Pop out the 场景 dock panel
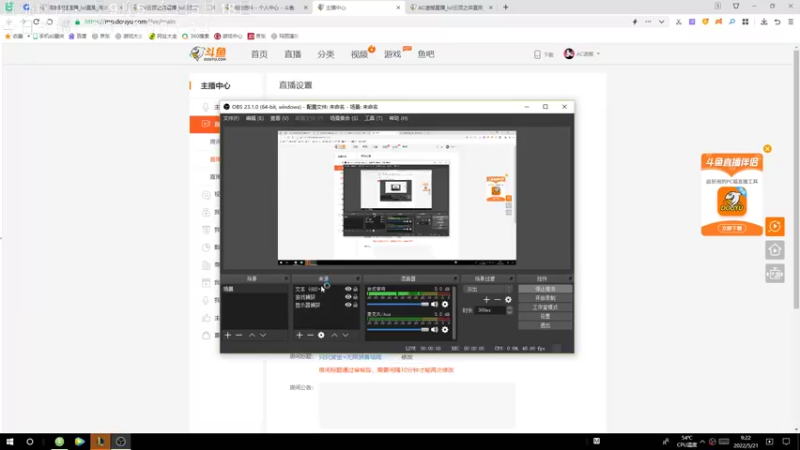Viewport: 800px width, 450px height. coord(286,279)
